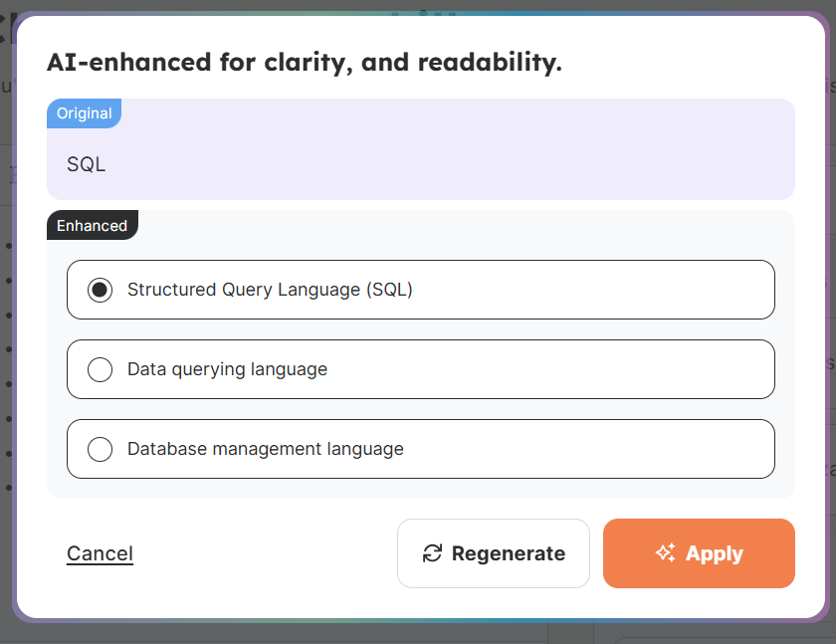Click the Enhanced label badge
Viewport: 836px width, 644px height.
93,225
